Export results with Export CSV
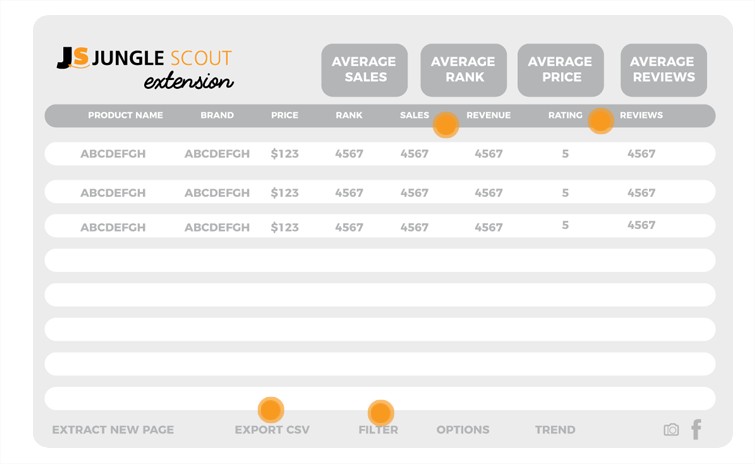 [x=272, y=430]
